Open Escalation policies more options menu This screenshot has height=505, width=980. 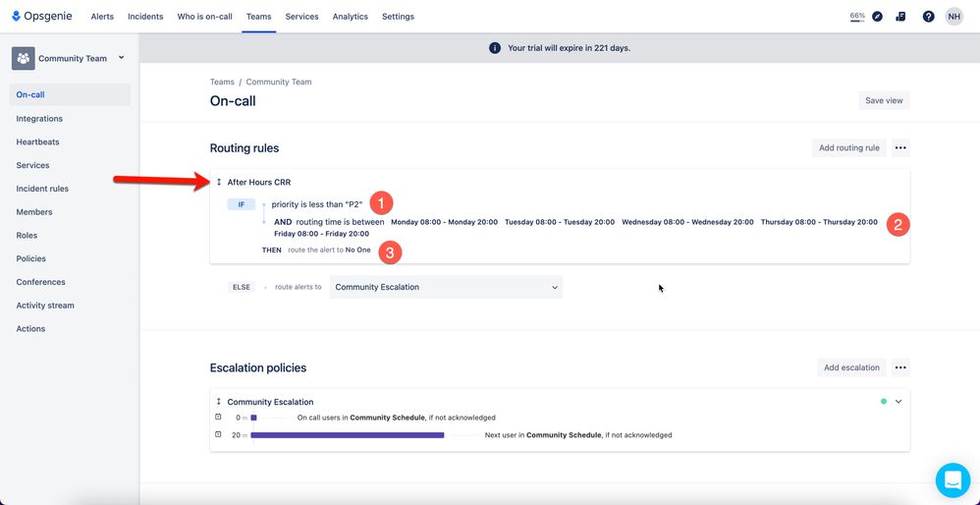900,367
